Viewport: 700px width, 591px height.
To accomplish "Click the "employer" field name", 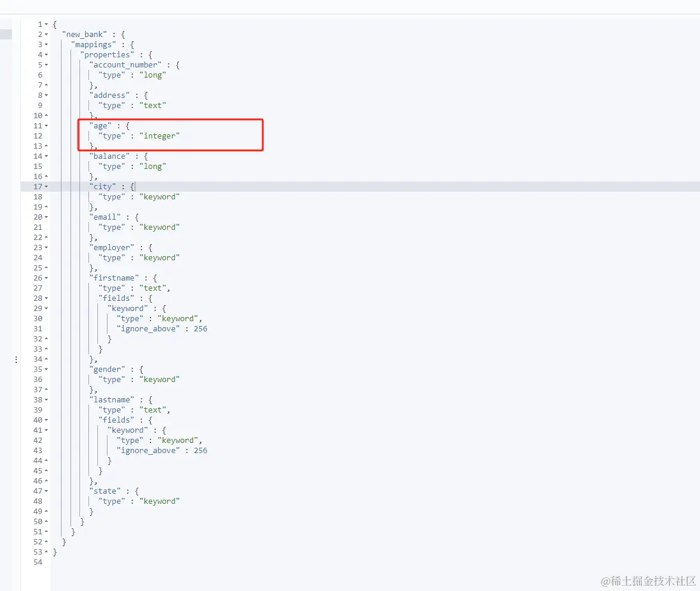I will [x=112, y=248].
